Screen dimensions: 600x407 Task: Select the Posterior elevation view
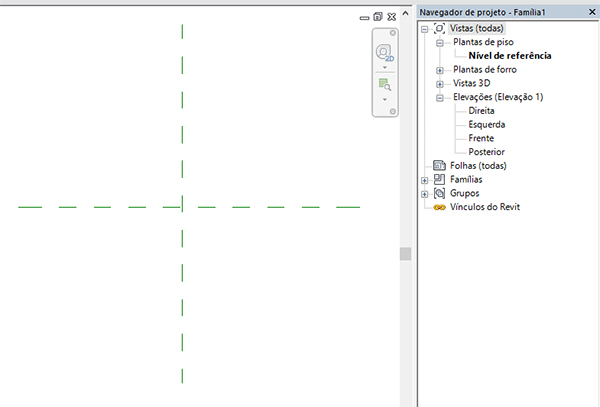485,151
